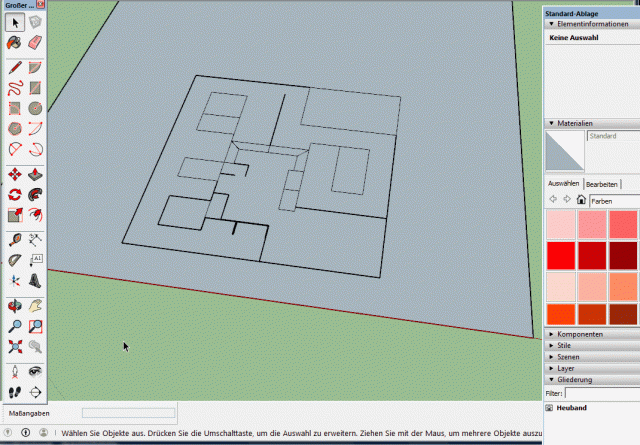Activate the Orbit camera tool
Image resolution: width=640 pixels, height=445 pixels.
point(15,306)
